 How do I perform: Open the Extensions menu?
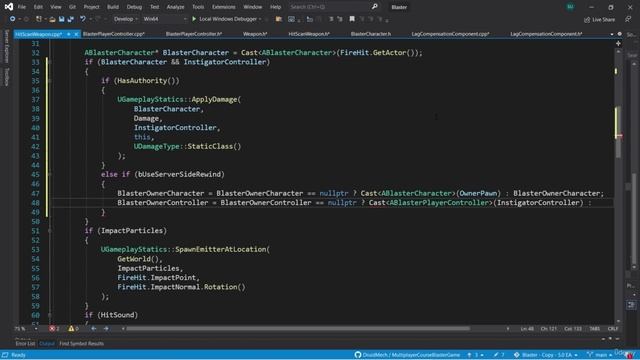point(224,7)
